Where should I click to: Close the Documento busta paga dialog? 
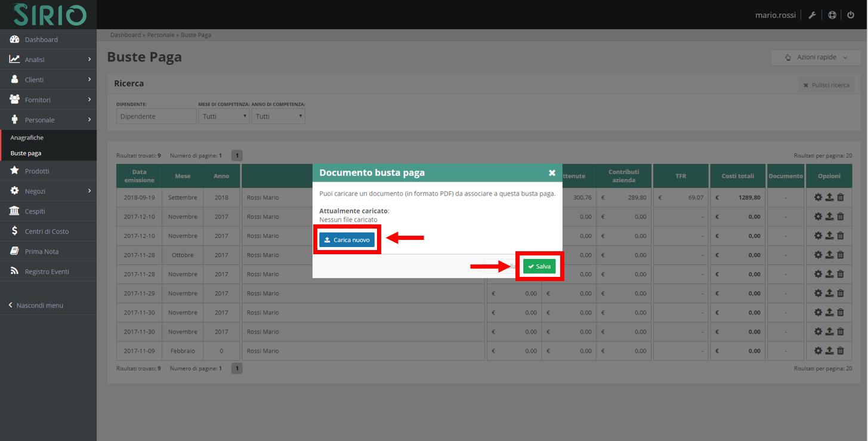pyautogui.click(x=552, y=172)
